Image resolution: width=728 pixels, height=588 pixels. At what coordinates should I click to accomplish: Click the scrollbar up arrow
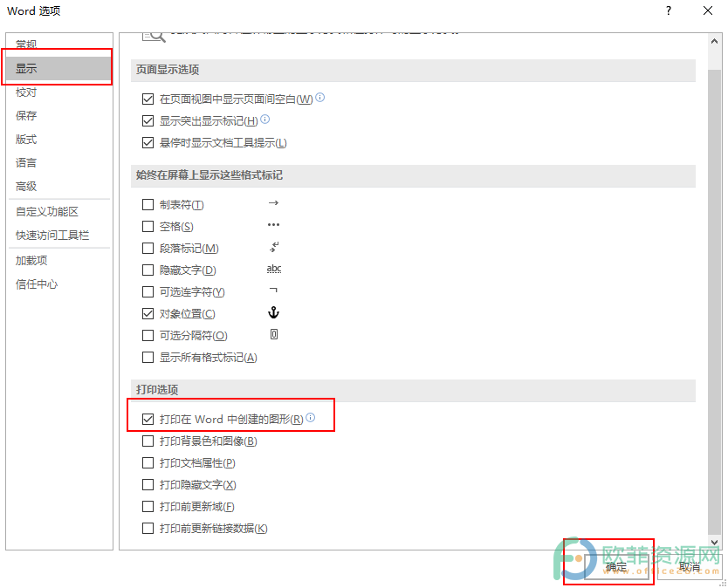[715, 41]
